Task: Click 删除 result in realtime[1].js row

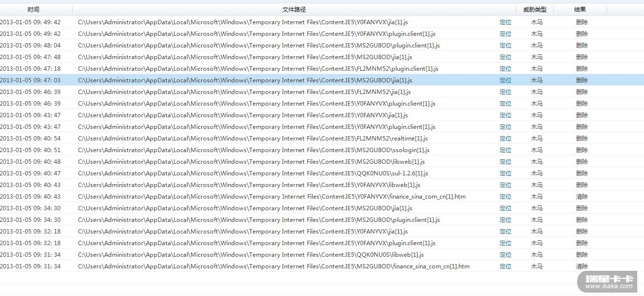Action: (x=582, y=139)
